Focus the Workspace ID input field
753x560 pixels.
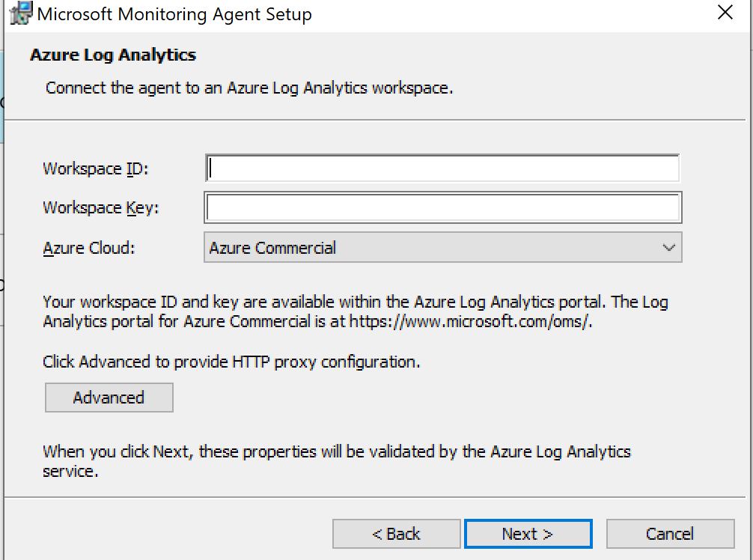[x=442, y=168]
